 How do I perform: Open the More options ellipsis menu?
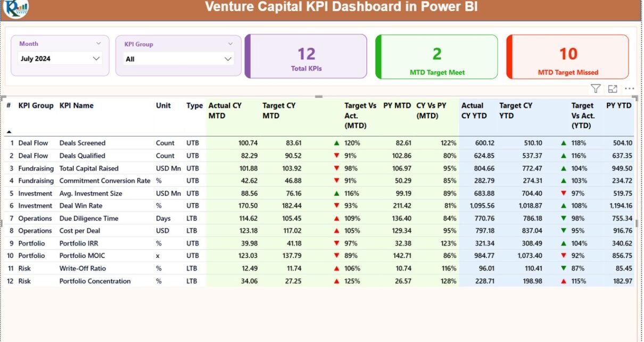pyautogui.click(x=630, y=89)
